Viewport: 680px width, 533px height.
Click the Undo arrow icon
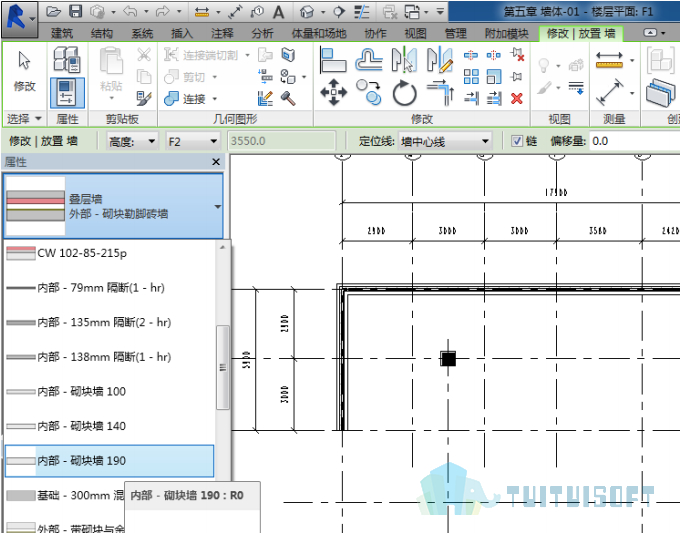coord(130,12)
